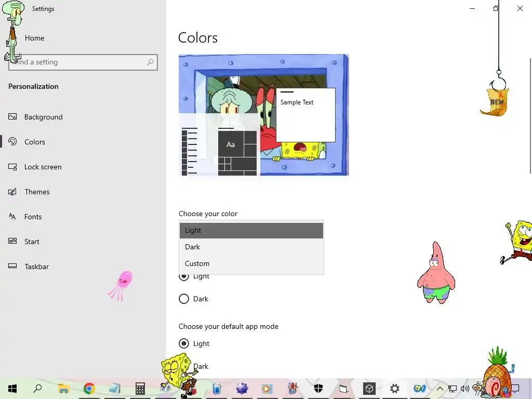Open Calculator from the taskbar
The height and width of the screenshot is (399, 532).
(140, 389)
